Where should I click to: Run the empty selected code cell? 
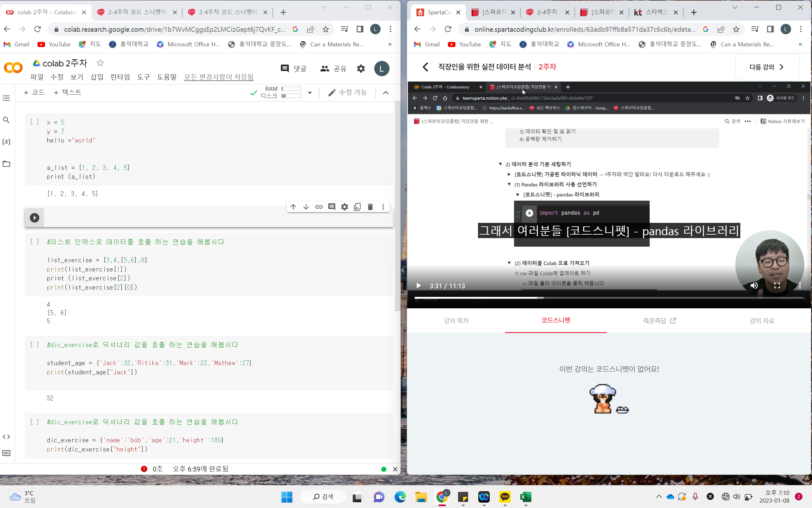tap(34, 218)
